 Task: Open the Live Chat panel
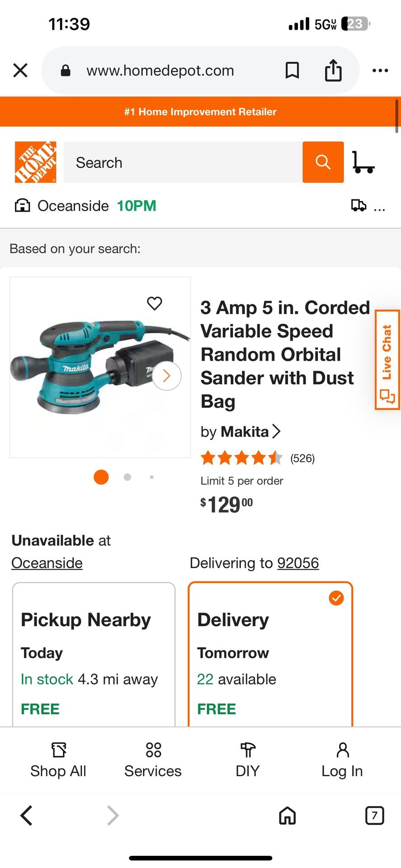coord(387,359)
